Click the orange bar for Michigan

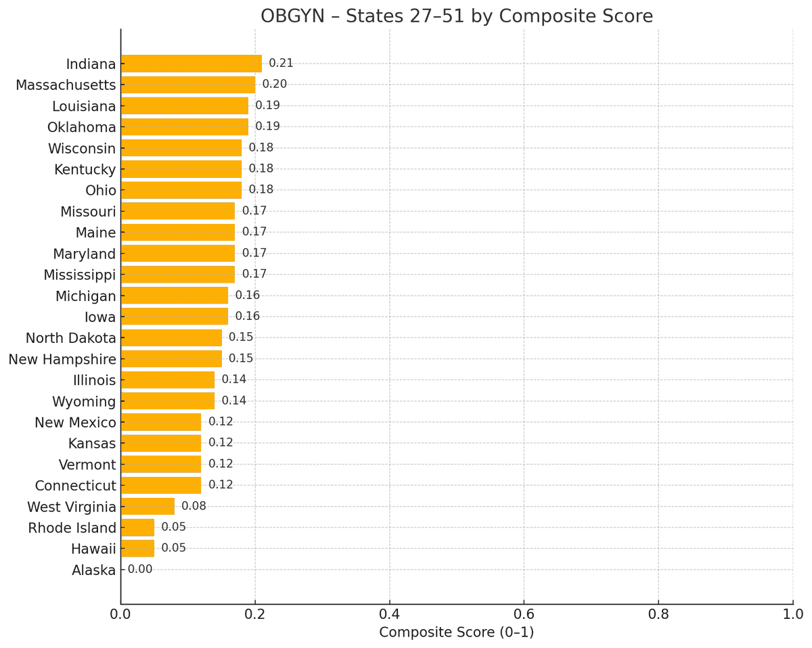click(175, 296)
